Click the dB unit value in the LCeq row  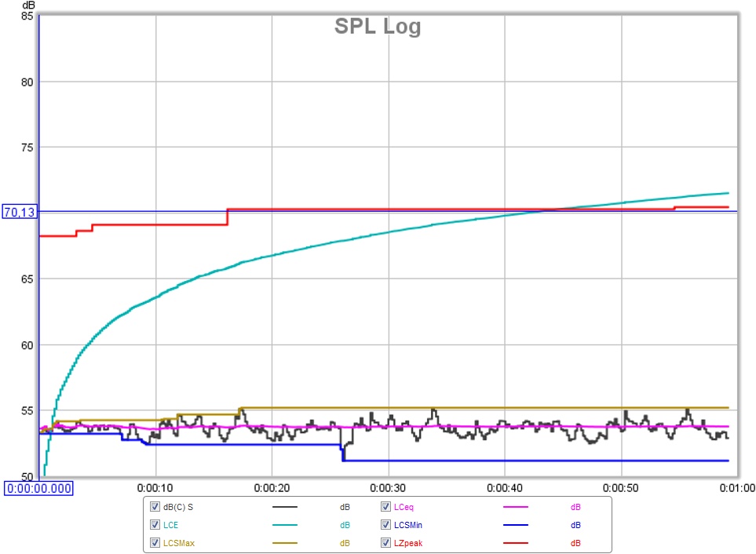coord(575,507)
